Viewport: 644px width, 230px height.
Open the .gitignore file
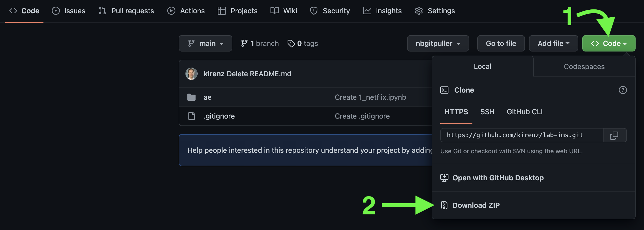pyautogui.click(x=219, y=116)
